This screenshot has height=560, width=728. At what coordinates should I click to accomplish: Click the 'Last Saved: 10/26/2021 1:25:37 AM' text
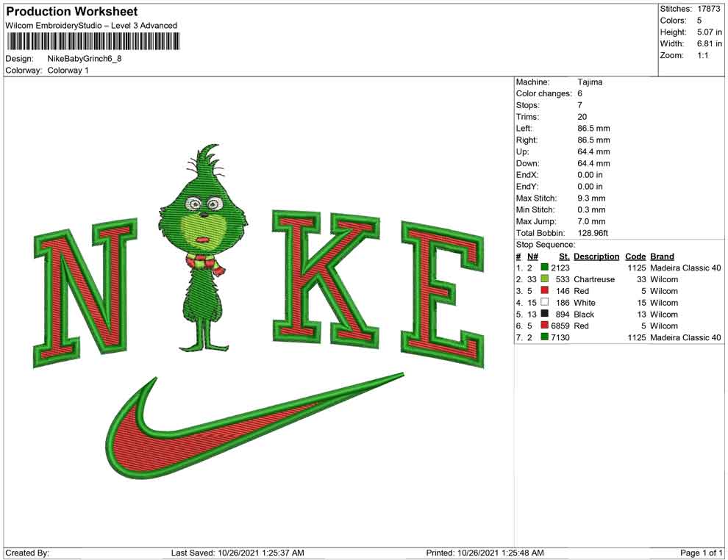(238, 553)
